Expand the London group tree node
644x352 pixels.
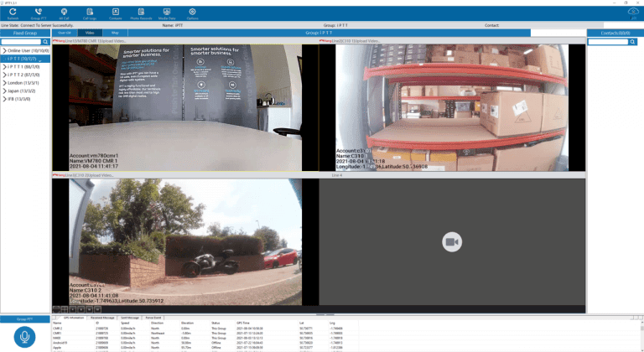coord(4,83)
